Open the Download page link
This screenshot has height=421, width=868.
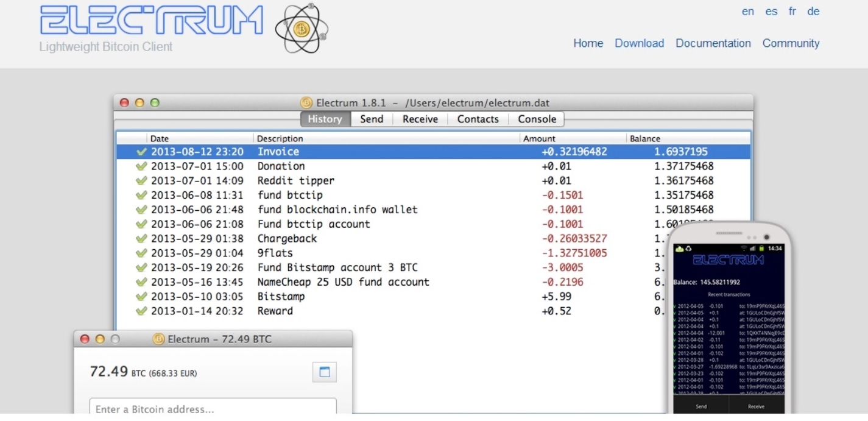(x=639, y=43)
